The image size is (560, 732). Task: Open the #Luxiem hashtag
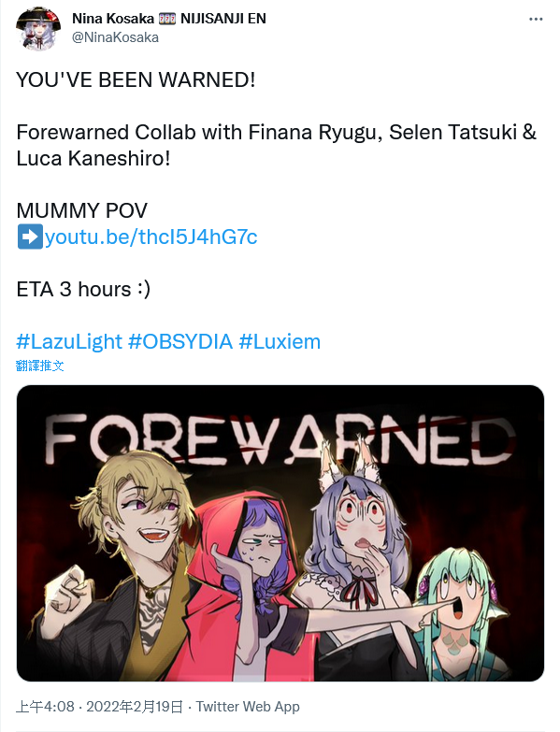[x=280, y=342]
